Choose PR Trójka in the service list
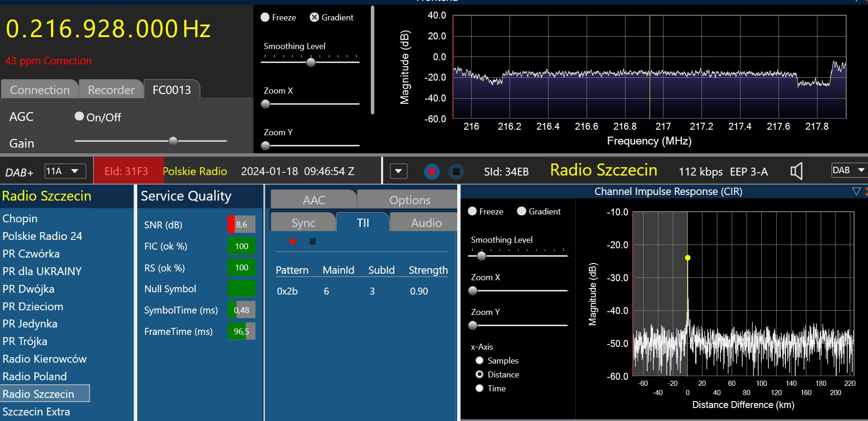This screenshot has height=421, width=868. [25, 341]
